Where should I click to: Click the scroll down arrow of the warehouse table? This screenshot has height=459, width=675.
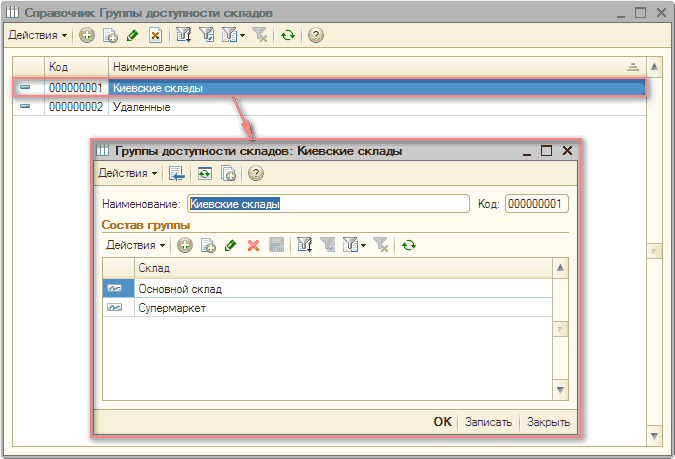click(561, 389)
